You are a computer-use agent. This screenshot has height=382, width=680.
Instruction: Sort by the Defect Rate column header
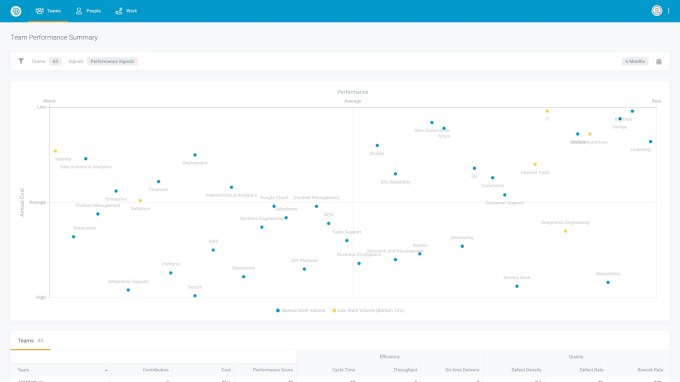(592, 370)
